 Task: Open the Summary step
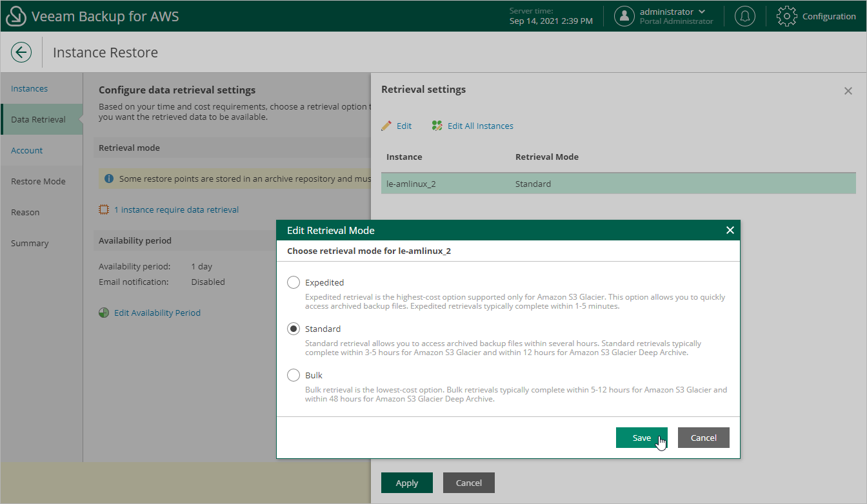[x=42, y=243]
